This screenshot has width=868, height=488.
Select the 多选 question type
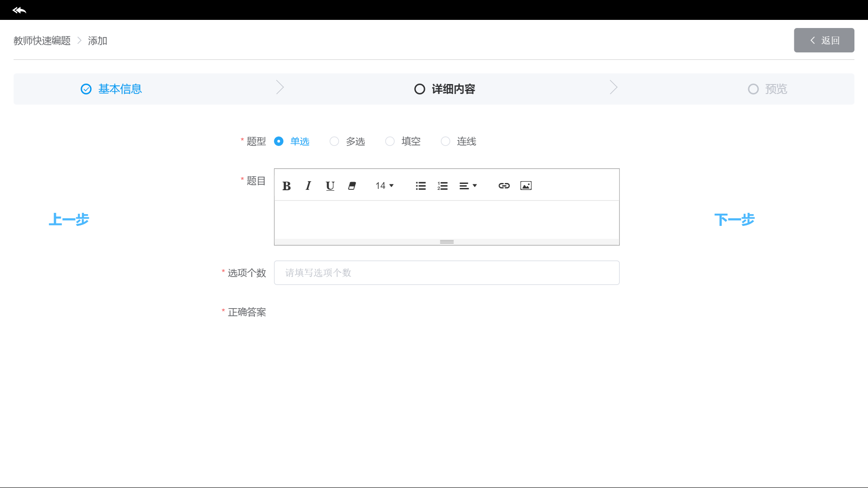pos(335,141)
